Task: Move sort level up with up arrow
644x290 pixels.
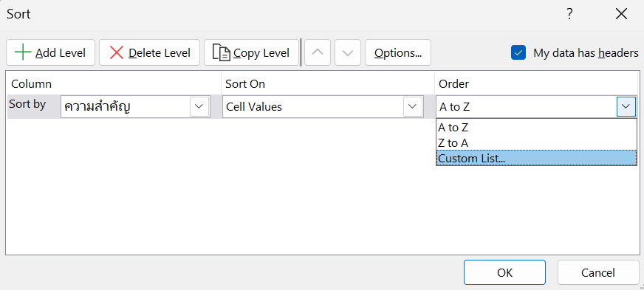Action: tap(318, 52)
